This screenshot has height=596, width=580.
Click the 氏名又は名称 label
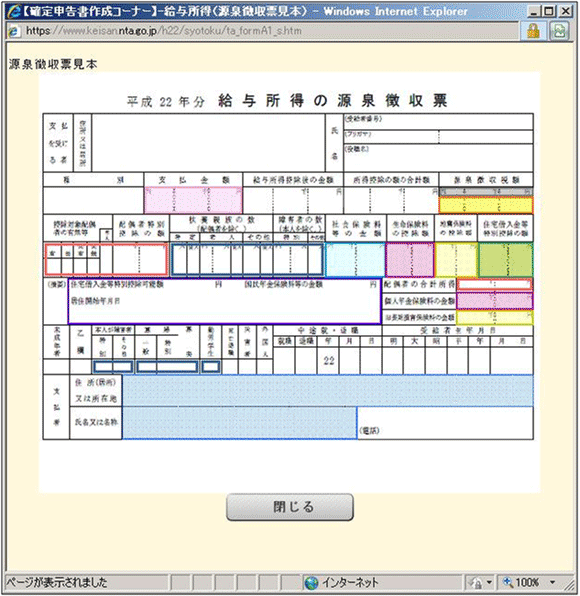click(96, 422)
